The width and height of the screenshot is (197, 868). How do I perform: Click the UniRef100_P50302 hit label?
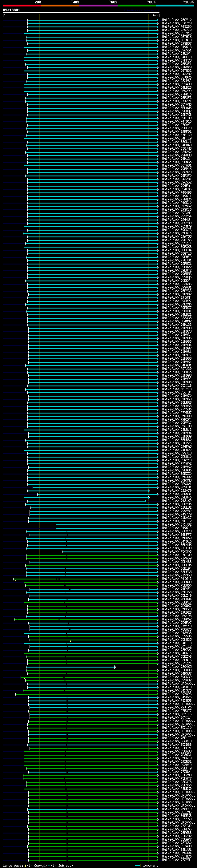[x=177, y=477]
